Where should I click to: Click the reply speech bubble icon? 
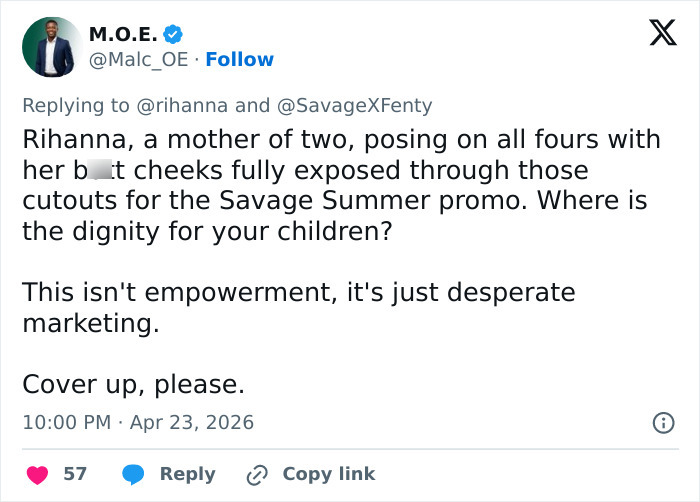(134, 474)
